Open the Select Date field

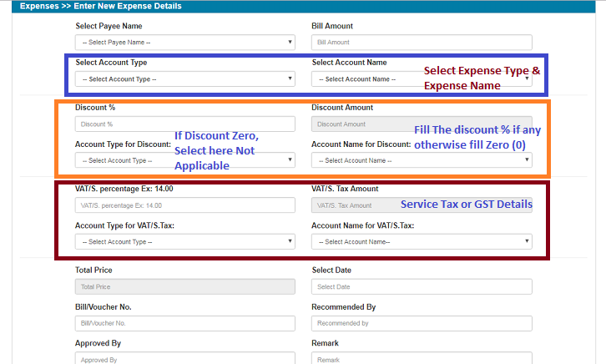(421, 286)
